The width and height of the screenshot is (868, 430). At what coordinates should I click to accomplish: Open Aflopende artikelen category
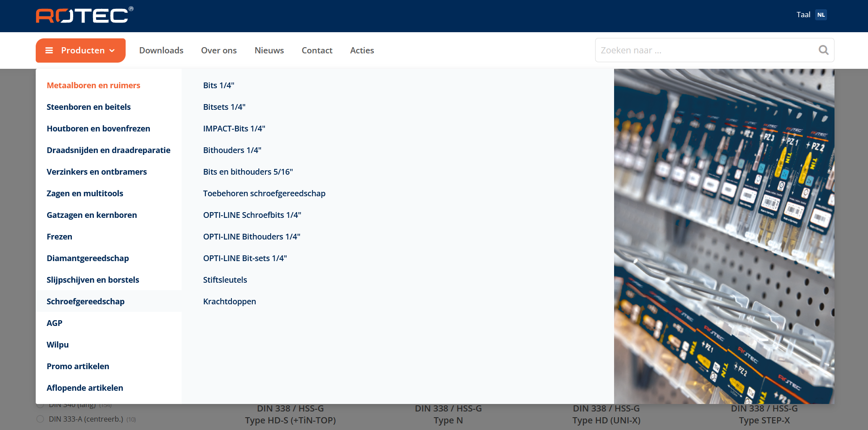tap(85, 388)
